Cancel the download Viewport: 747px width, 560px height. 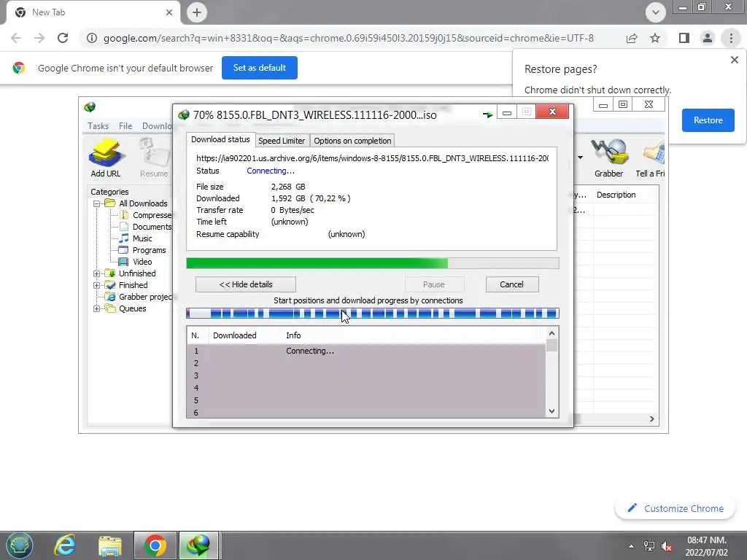click(x=511, y=284)
